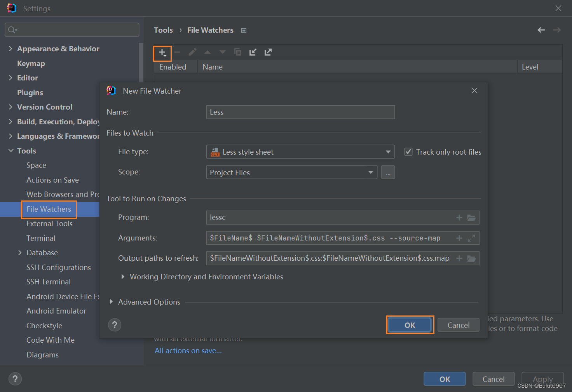The image size is (572, 392).
Task: Select Space under Tools
Action: pos(36,165)
